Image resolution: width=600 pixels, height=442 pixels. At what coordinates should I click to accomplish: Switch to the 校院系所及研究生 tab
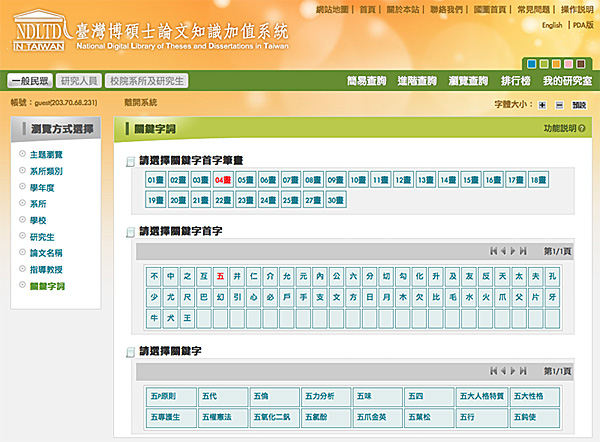(147, 81)
